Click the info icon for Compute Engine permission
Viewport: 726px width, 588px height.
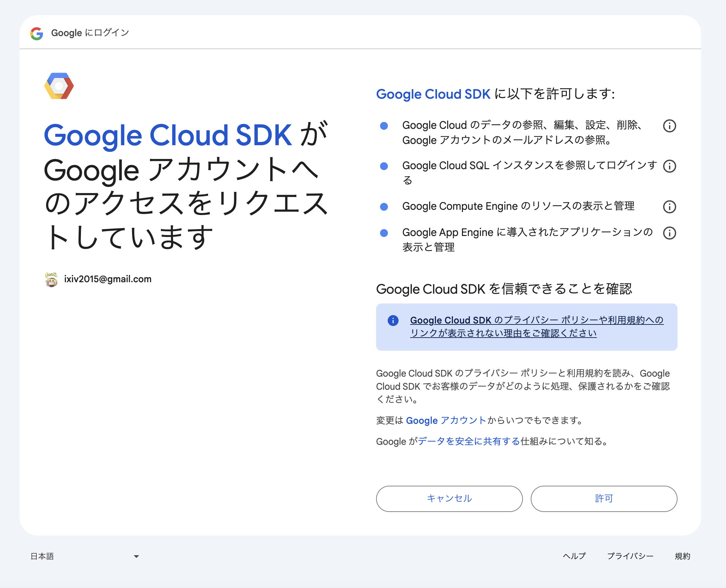[x=669, y=206]
